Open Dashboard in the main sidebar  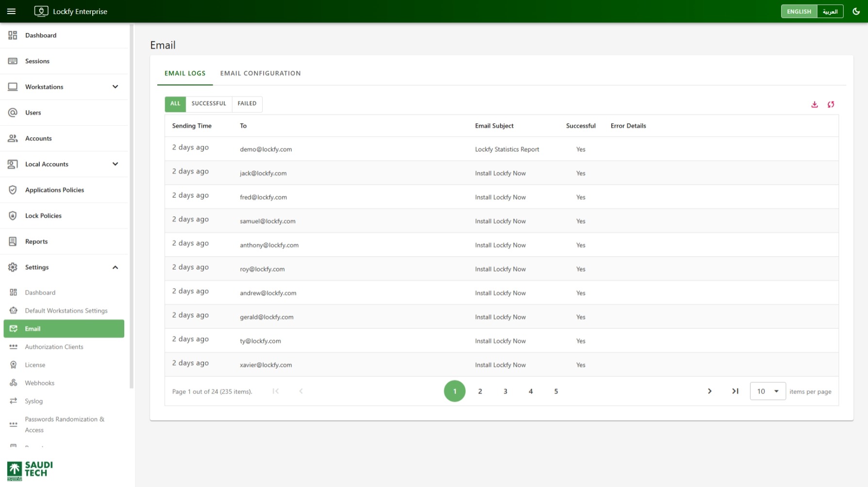pyautogui.click(x=64, y=35)
